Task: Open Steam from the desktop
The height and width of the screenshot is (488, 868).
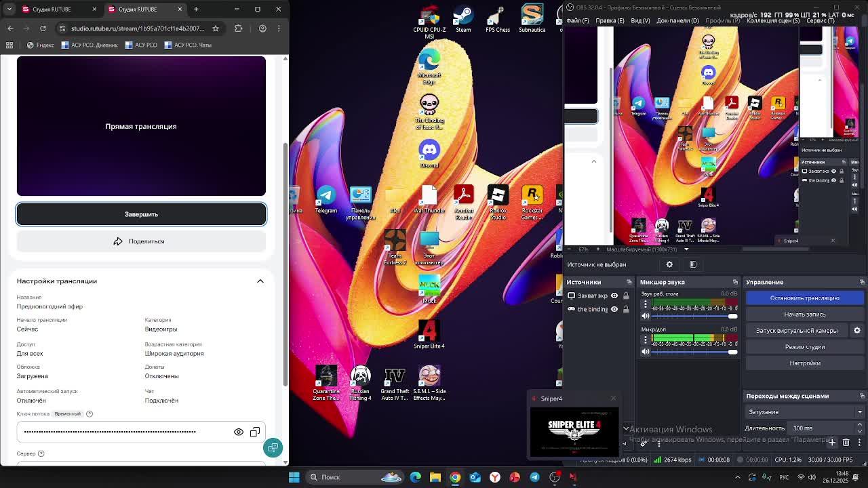Action: click(x=463, y=19)
